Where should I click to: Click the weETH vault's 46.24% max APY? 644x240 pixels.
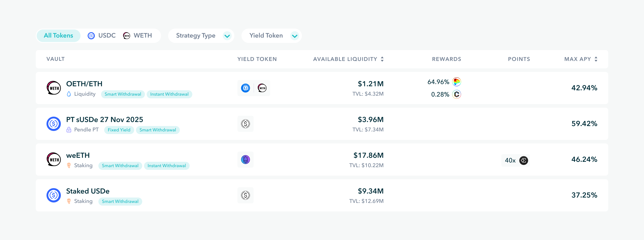pyautogui.click(x=584, y=159)
